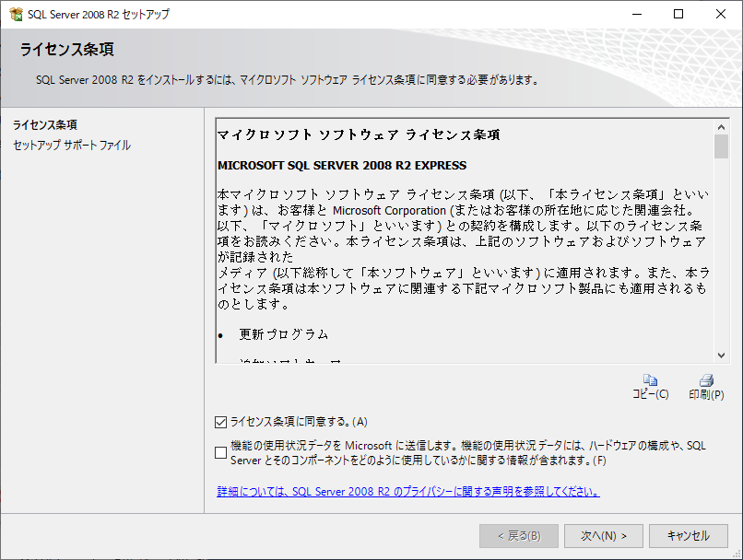Click the マイクロソフト ソフトウェア ライセンス条項 bold title
The width and height of the screenshot is (743, 560).
(359, 134)
